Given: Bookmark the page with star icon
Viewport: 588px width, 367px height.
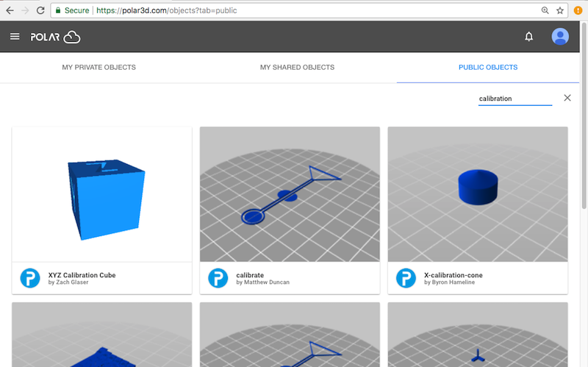Looking at the screenshot, I should 560,10.
